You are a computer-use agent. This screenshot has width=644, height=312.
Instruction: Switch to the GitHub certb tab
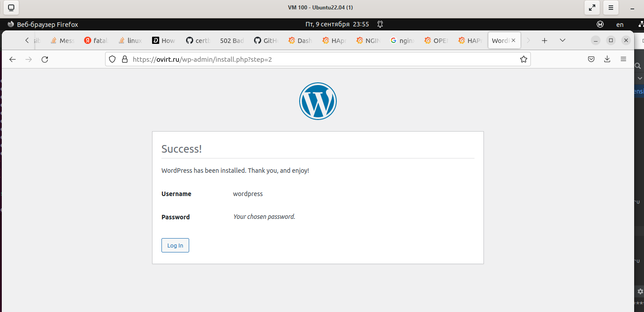pos(198,40)
